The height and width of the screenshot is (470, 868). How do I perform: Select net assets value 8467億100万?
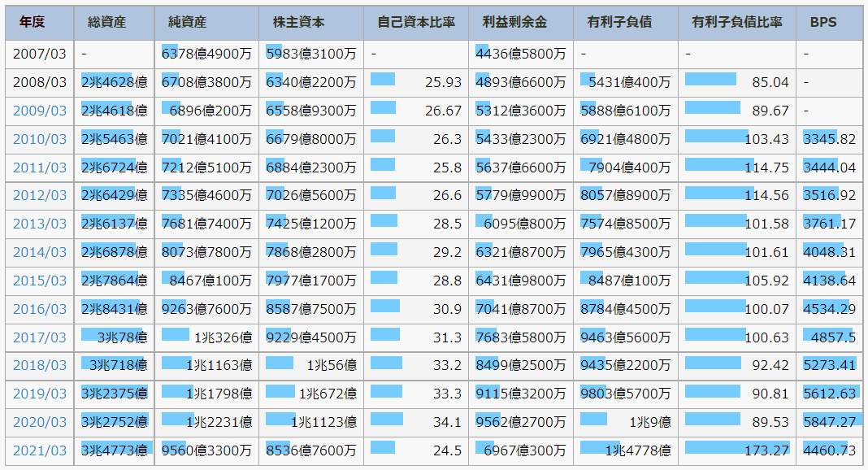click(210, 281)
